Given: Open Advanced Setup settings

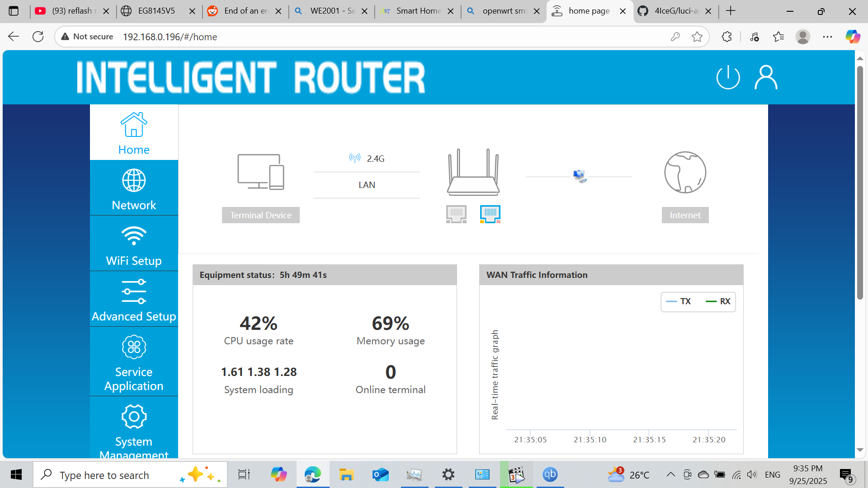Looking at the screenshot, I should point(134,299).
